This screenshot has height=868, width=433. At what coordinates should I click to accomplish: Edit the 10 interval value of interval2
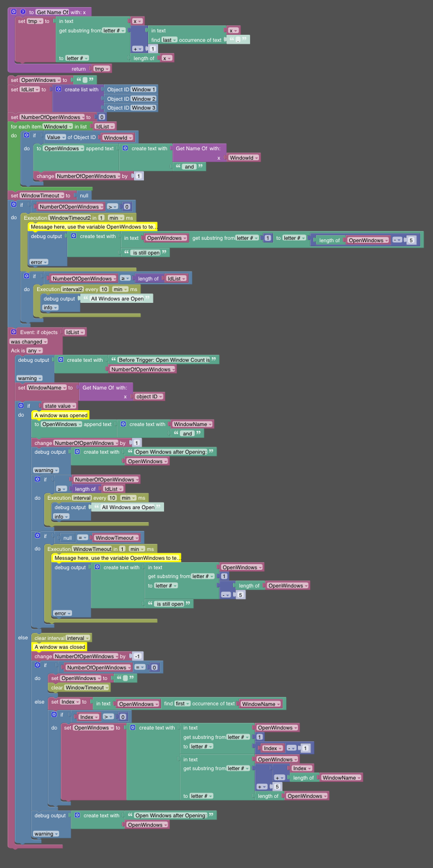tap(103, 289)
